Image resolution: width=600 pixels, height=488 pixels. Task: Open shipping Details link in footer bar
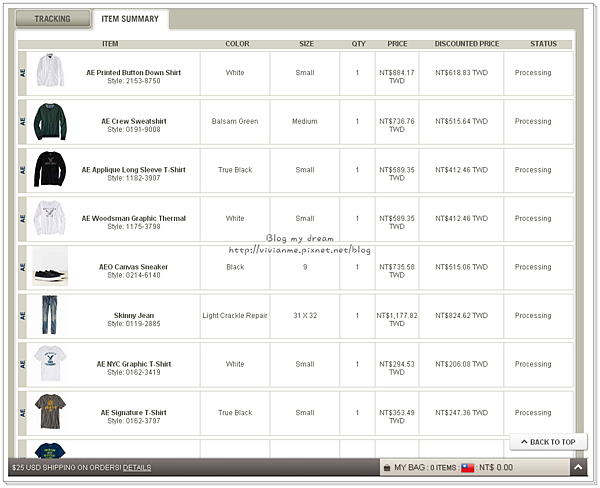(137, 467)
